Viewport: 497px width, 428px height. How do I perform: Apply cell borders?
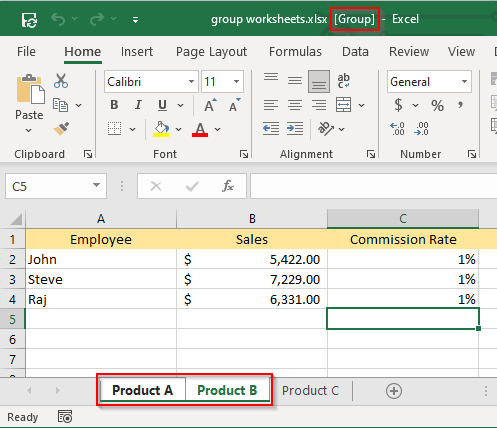click(115, 129)
